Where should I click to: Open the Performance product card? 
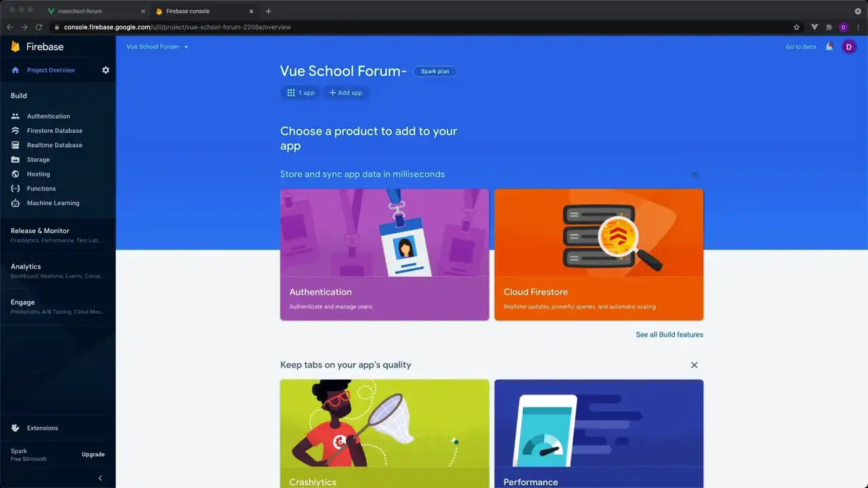pyautogui.click(x=599, y=434)
